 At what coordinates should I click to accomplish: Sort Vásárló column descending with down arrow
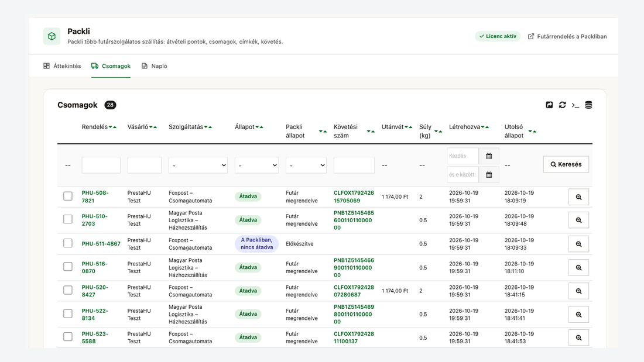pyautogui.click(x=151, y=127)
